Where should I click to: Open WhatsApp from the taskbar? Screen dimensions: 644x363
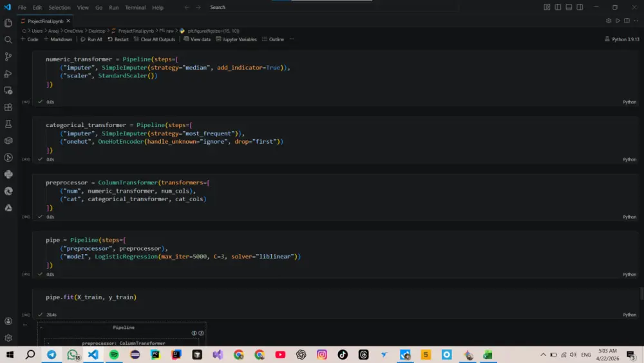click(73, 355)
